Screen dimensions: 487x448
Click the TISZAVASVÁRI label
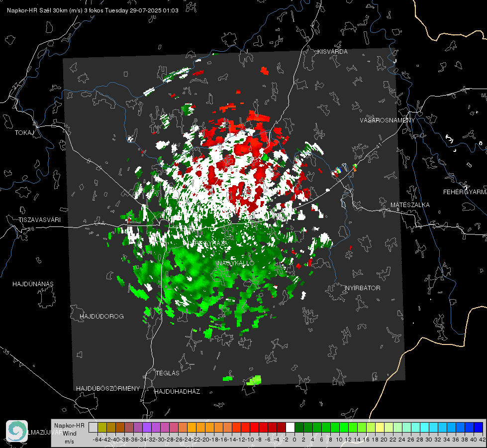39,220
